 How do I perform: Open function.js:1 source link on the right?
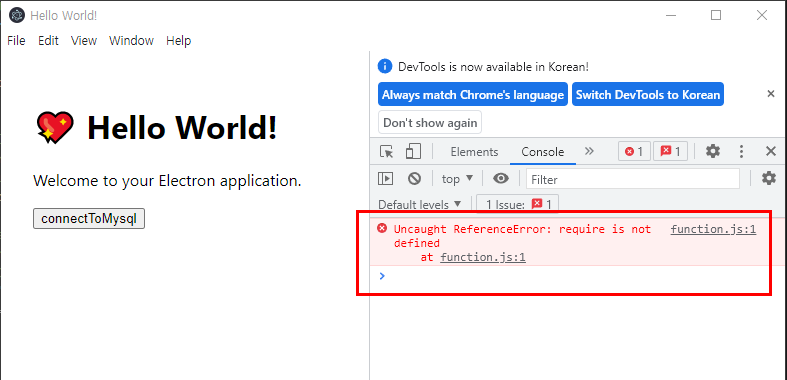[713, 229]
